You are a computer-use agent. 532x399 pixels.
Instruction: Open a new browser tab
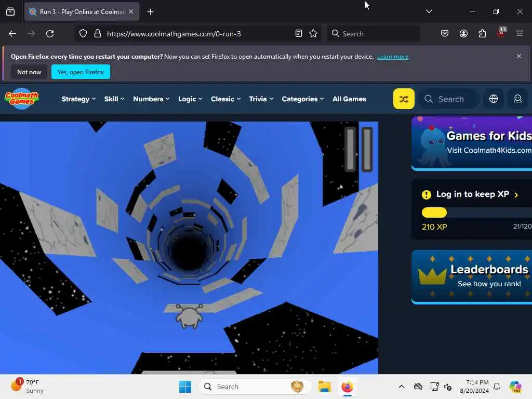150,12
